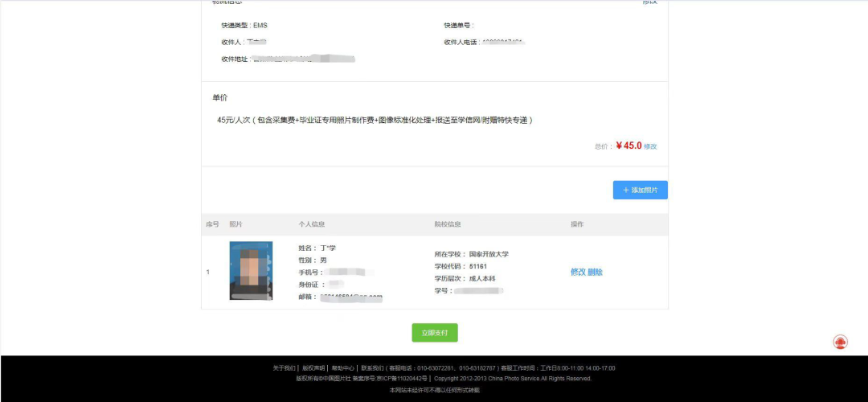Click the 快递单号 label

pos(459,26)
